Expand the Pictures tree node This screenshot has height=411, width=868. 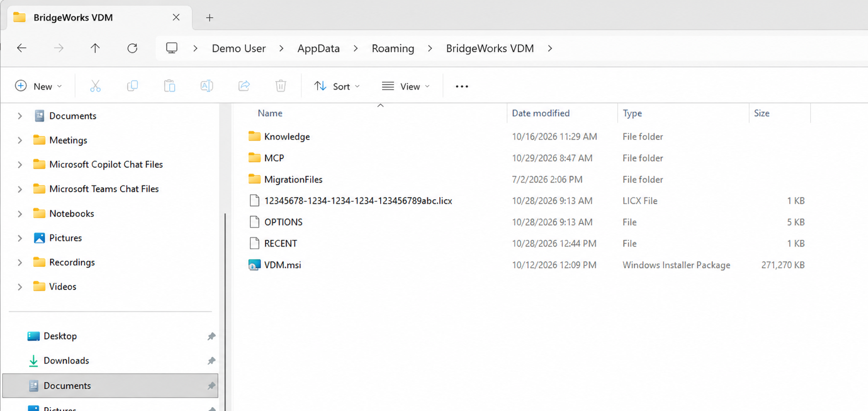coord(20,238)
